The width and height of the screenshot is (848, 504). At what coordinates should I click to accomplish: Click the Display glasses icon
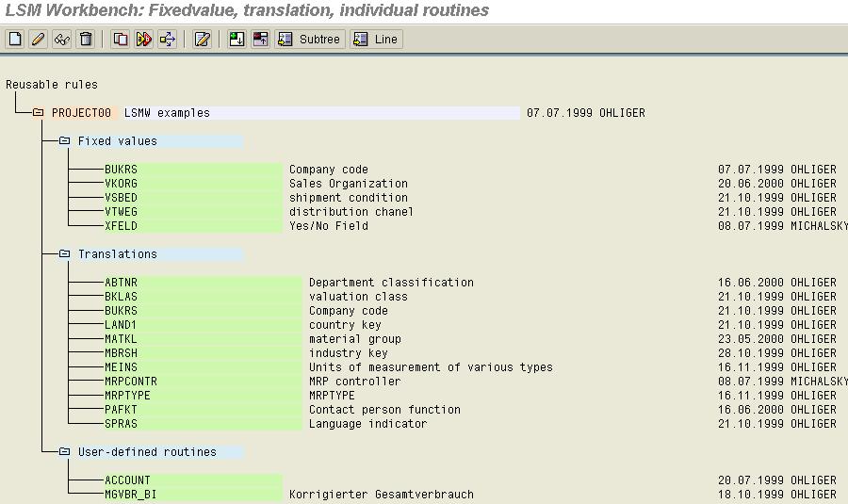[x=62, y=39]
